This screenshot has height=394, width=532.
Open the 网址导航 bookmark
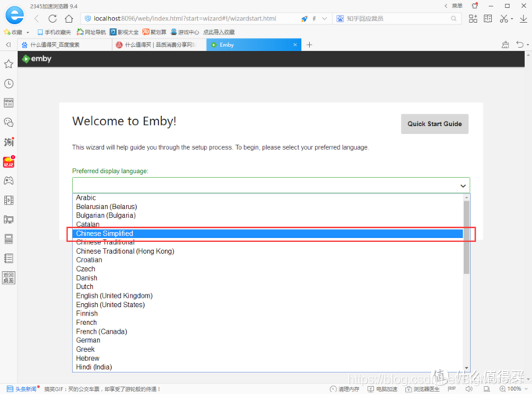[x=92, y=32]
